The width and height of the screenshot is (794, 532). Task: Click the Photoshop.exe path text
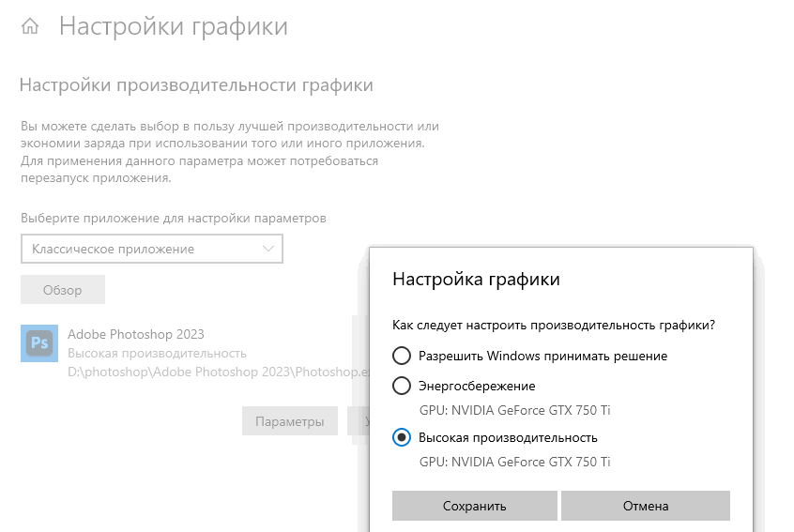[219, 372]
